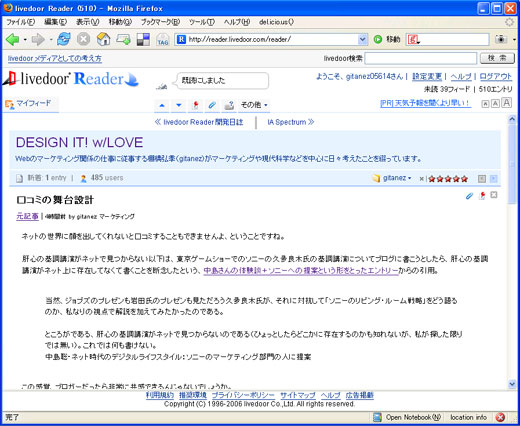Click the clip icon in the reader toolbar
The height and width of the screenshot is (426, 520).
(212, 105)
